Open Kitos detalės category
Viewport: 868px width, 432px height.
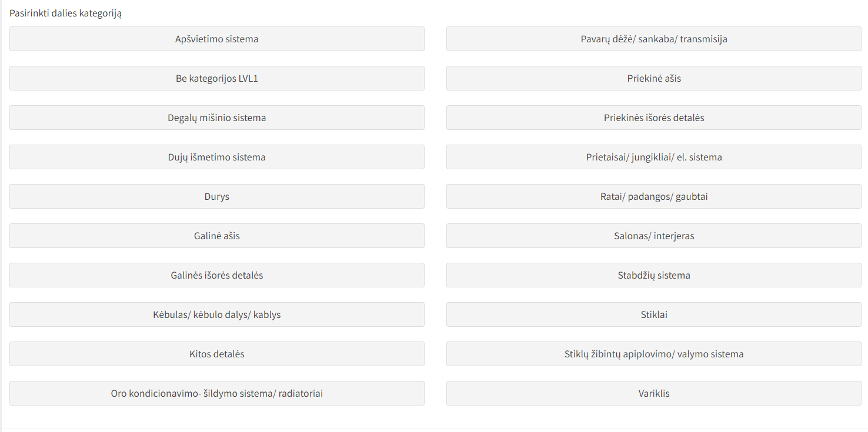217,354
